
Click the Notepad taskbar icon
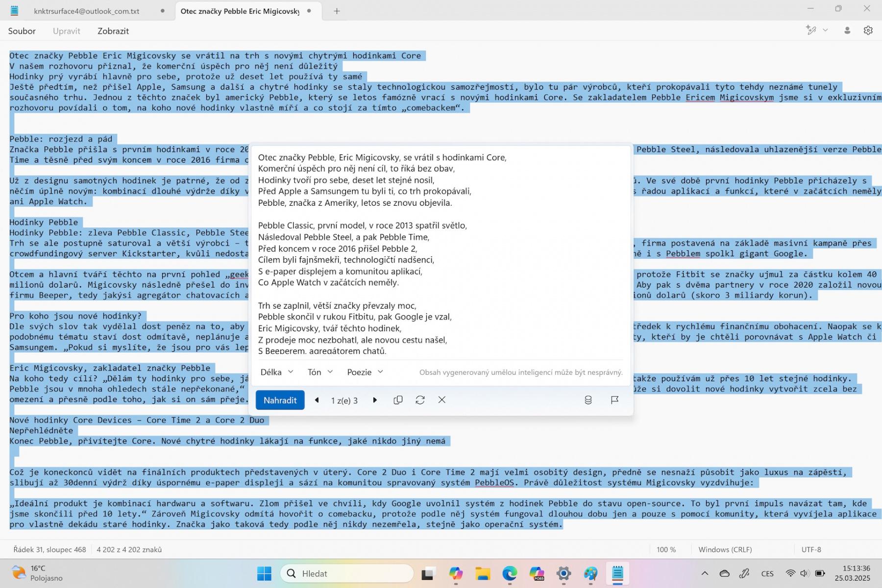[617, 573]
